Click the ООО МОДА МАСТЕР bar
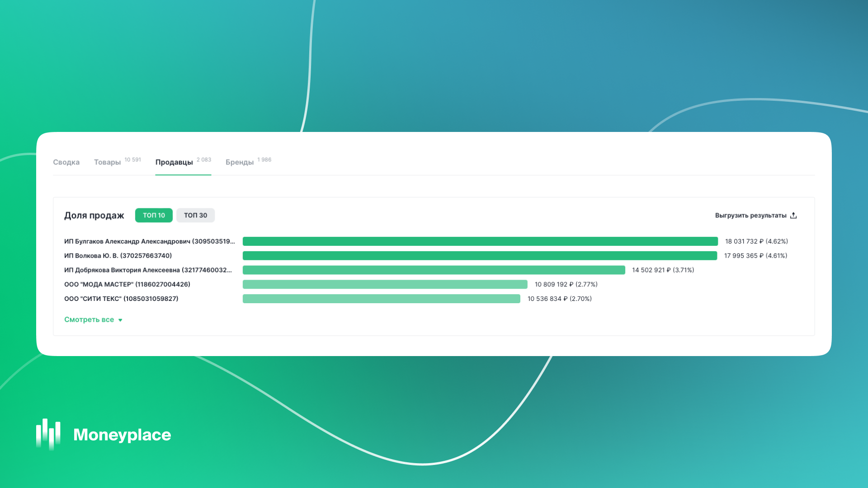The width and height of the screenshot is (868, 488). tap(385, 284)
